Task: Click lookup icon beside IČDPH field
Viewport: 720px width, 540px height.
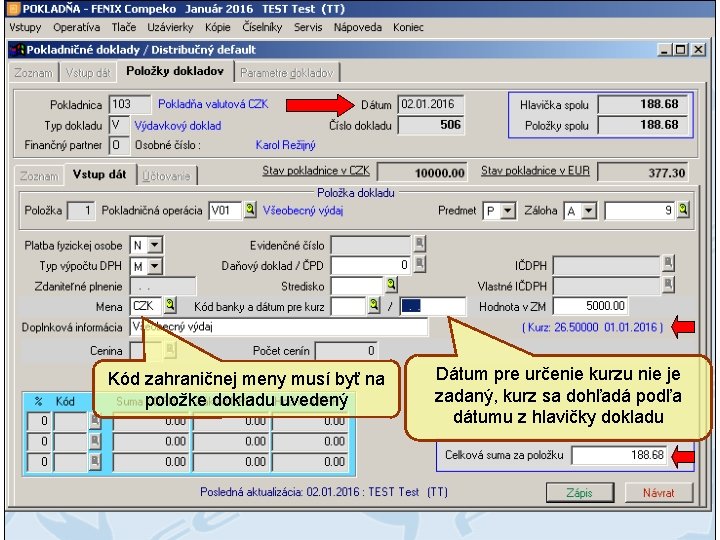Action: (669, 264)
